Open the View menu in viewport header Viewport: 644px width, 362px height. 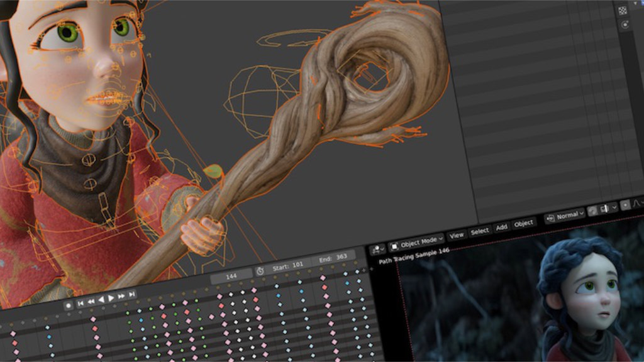pos(457,234)
